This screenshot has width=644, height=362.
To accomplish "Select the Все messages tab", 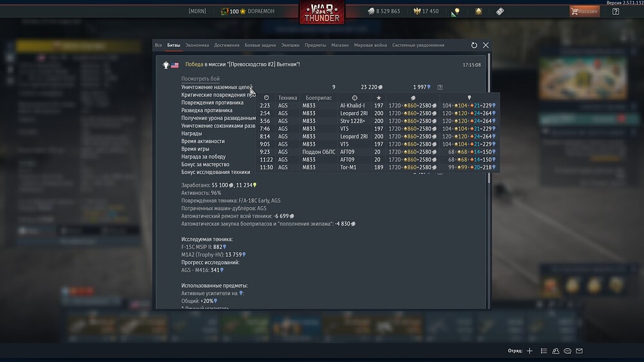I will (x=158, y=45).
